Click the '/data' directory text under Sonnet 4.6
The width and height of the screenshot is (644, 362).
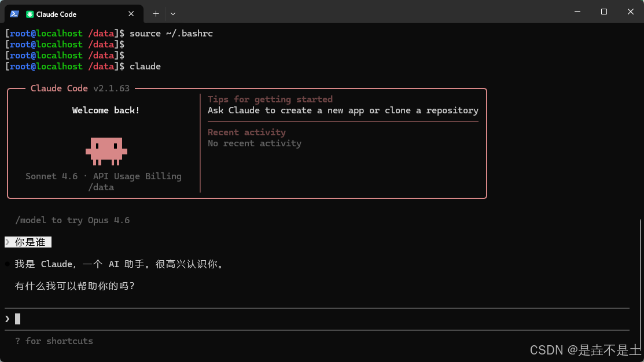[x=101, y=187]
